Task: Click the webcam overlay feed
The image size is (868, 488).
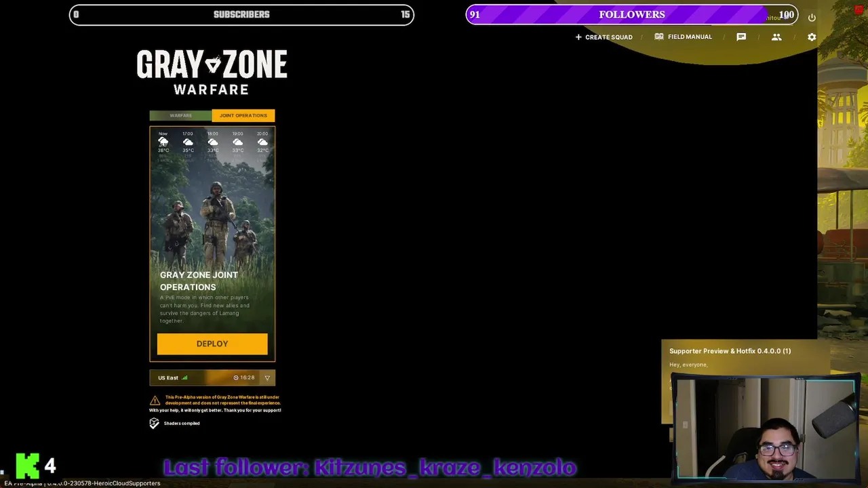Action: pyautogui.click(x=766, y=428)
